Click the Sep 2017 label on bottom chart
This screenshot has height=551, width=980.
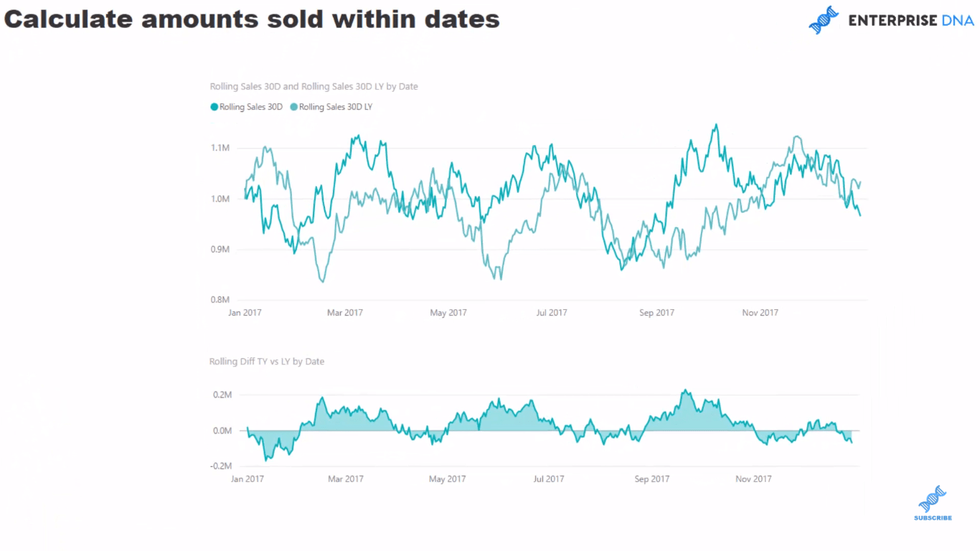(651, 479)
